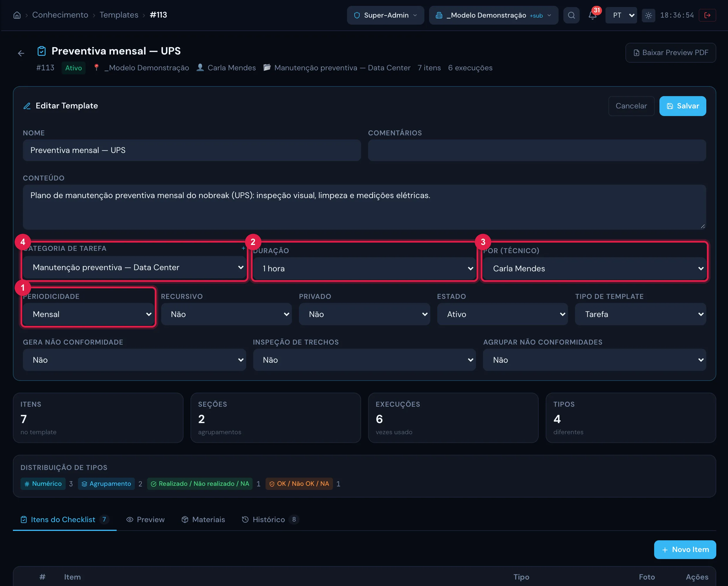Open the Recursivo dropdown

(x=226, y=314)
